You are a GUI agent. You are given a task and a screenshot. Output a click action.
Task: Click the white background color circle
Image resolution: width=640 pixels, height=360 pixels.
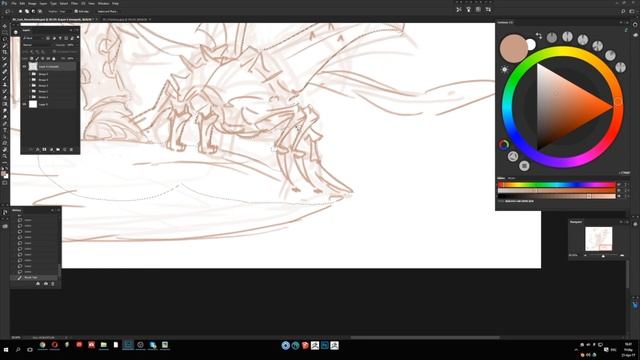tap(531, 44)
